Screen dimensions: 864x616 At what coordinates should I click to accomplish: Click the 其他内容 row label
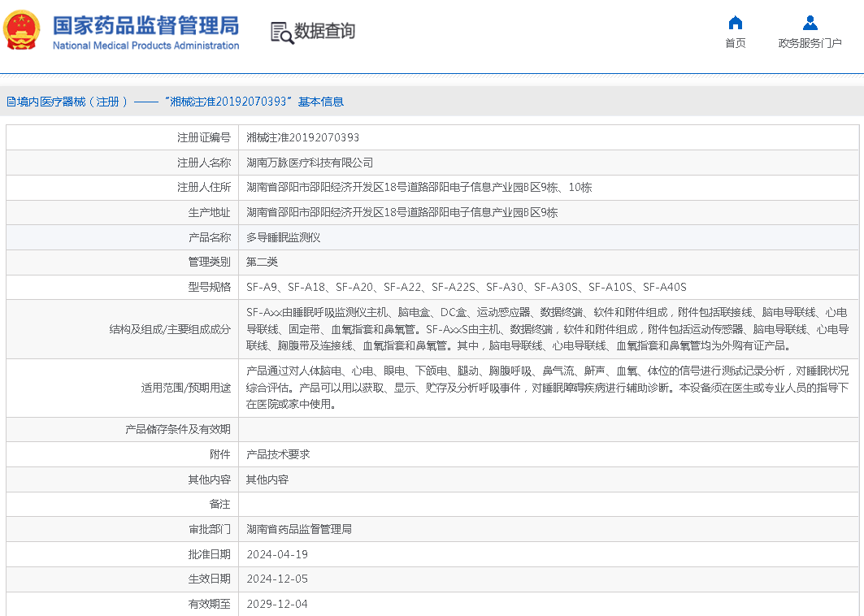pyautogui.click(x=210, y=479)
